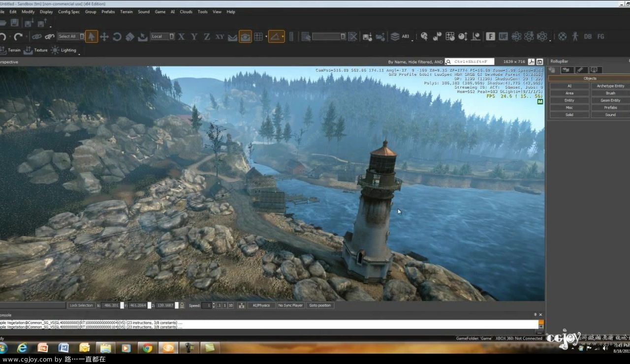The height and width of the screenshot is (364, 630).
Task: Choose the Select Terrain tool
Action: click(143, 36)
